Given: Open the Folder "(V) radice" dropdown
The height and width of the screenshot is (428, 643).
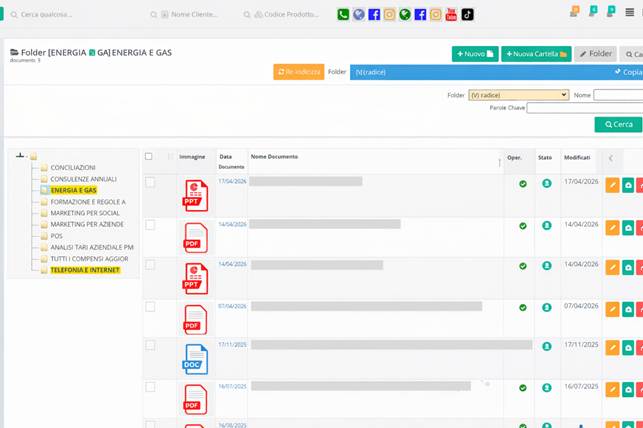Looking at the screenshot, I should 518,95.
